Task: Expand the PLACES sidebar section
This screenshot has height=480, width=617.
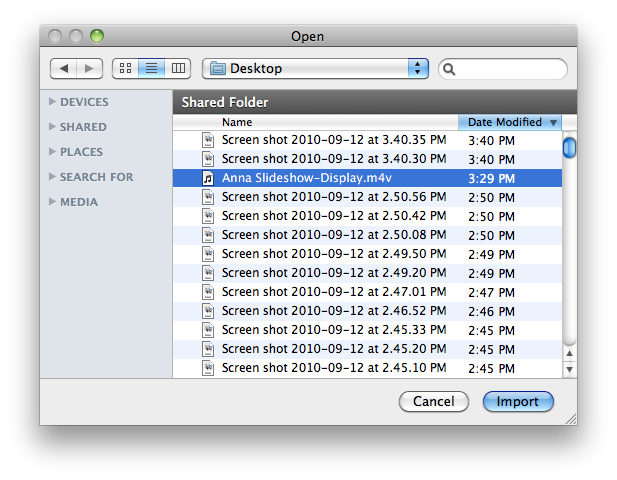Action: (x=52, y=152)
